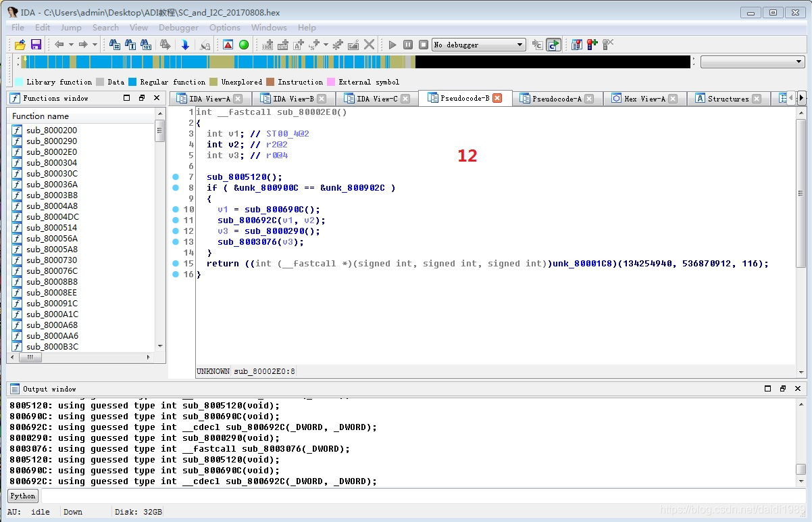Click the green circle toolbar icon
812x522 pixels.
pyautogui.click(x=244, y=45)
